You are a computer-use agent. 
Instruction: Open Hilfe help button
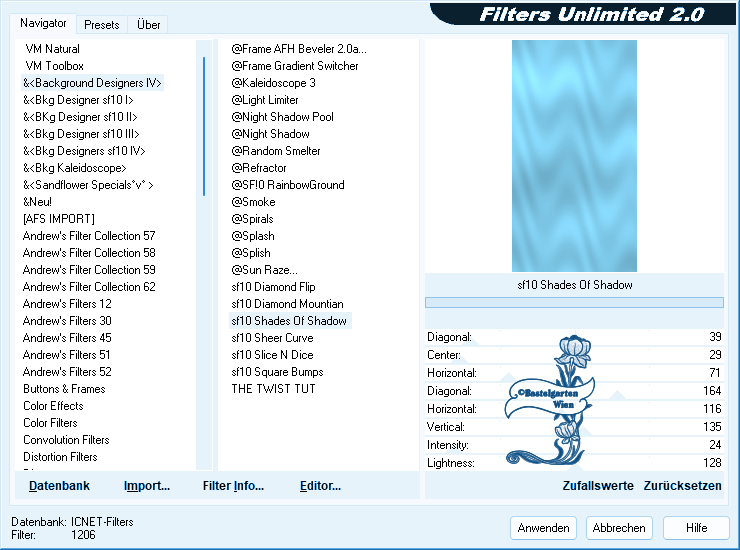696,528
